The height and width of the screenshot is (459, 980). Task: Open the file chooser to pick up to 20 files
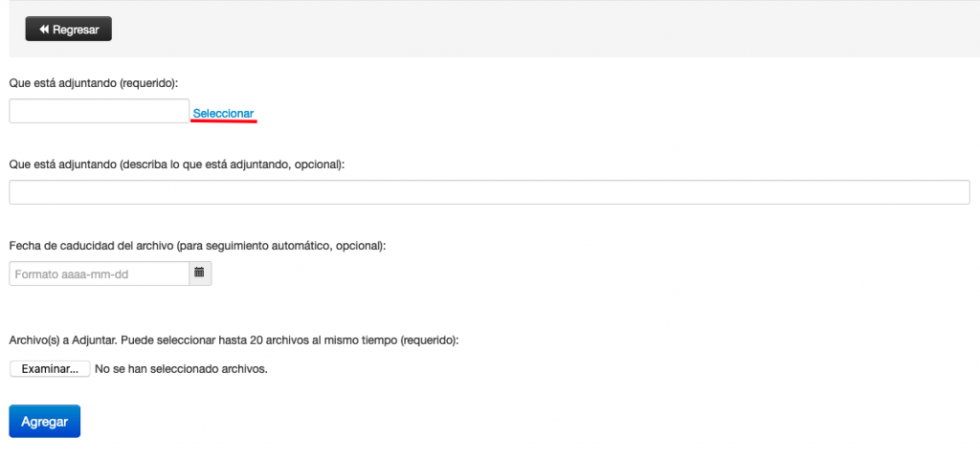pos(50,369)
